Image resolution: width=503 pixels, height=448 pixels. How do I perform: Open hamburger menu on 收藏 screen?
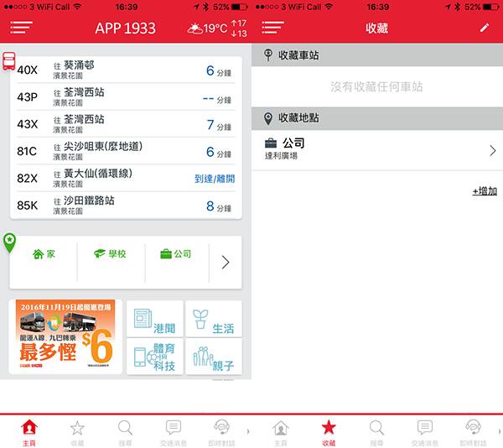[272, 28]
